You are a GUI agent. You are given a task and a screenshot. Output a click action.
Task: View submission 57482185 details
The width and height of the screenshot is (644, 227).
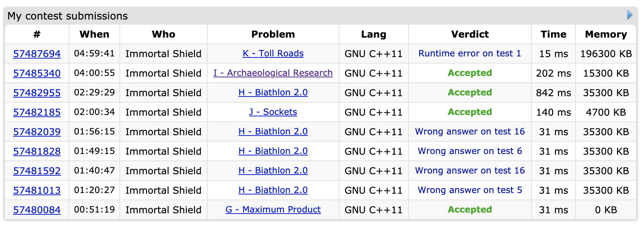(37, 112)
